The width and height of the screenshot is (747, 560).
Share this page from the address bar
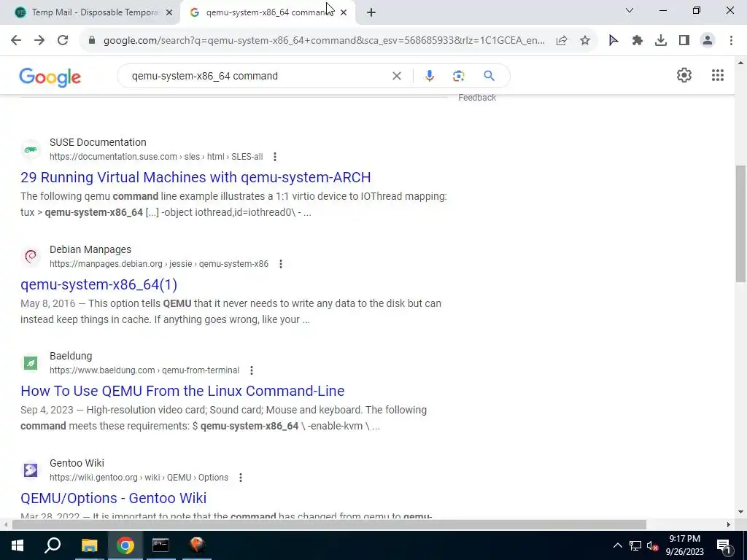click(562, 41)
